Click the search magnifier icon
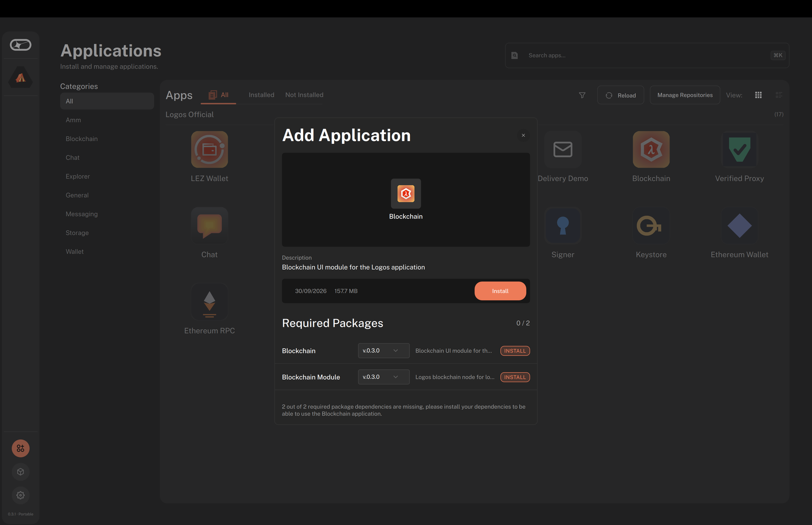Image resolution: width=812 pixels, height=525 pixels. point(515,55)
